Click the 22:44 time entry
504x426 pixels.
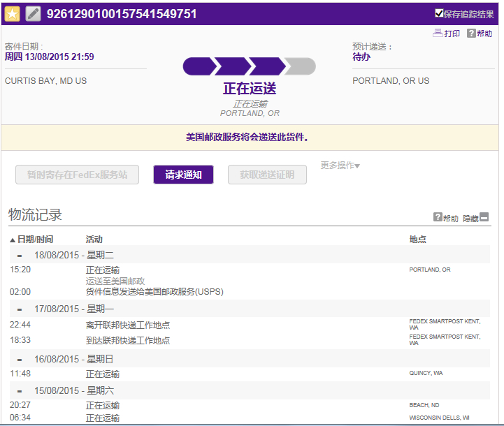point(20,325)
